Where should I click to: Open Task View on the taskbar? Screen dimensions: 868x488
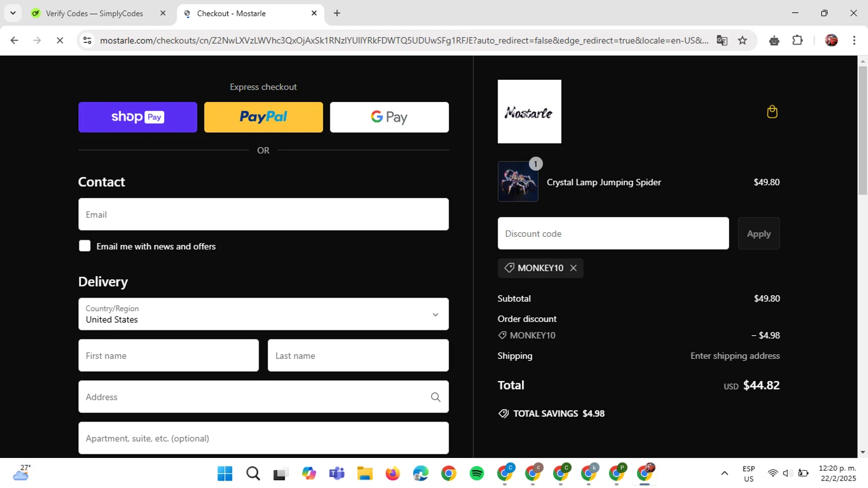click(281, 474)
